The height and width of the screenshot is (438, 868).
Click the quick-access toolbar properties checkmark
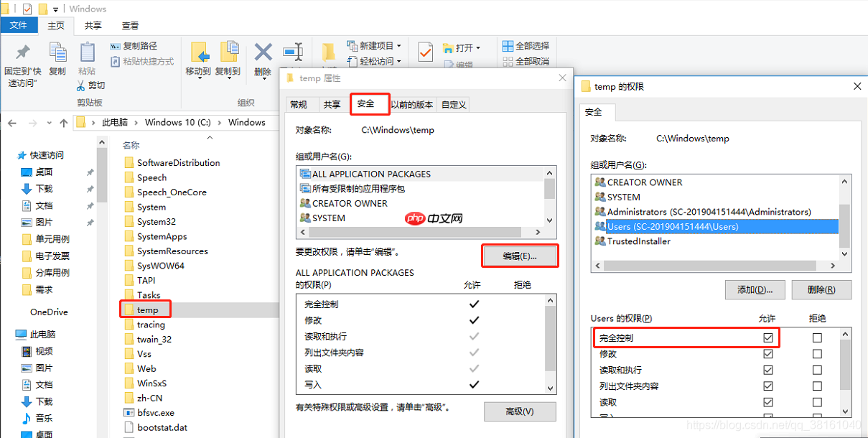pos(27,9)
